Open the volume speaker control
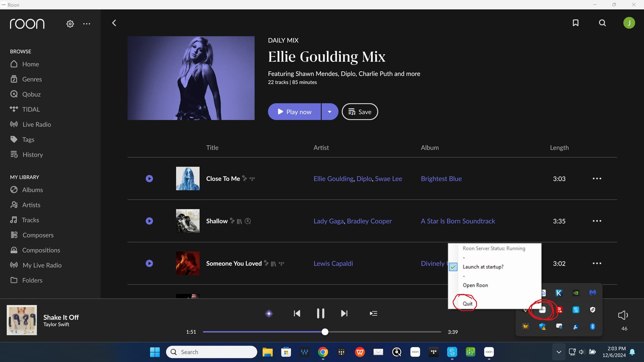 coord(623,315)
